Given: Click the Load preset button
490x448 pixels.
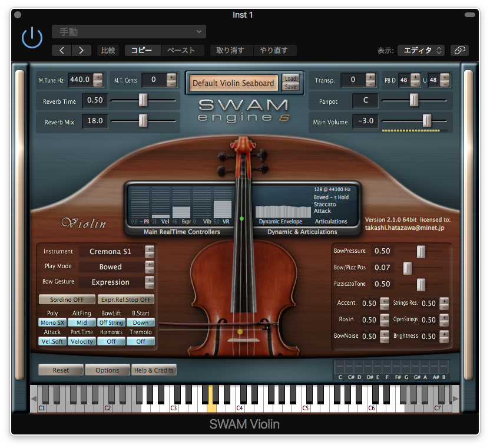Looking at the screenshot, I should (x=290, y=78).
